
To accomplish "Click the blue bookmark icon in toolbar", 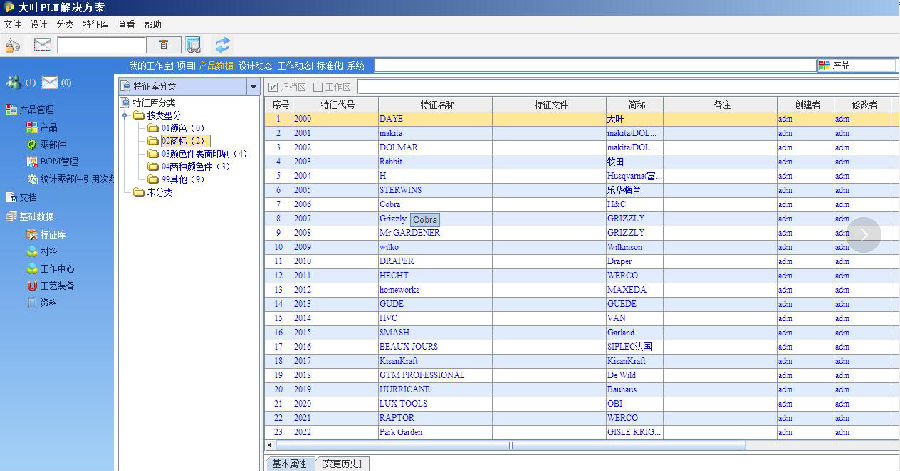I will pos(193,44).
